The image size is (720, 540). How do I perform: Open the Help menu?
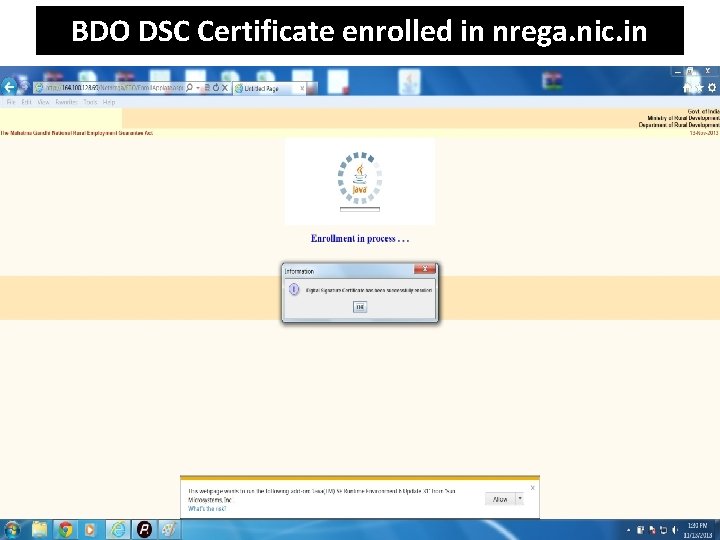(x=109, y=102)
